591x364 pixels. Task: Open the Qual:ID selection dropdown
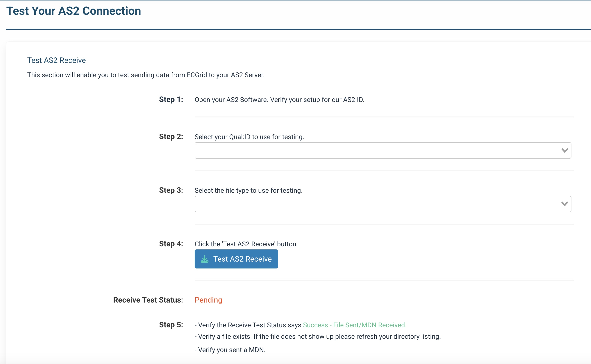[383, 150]
